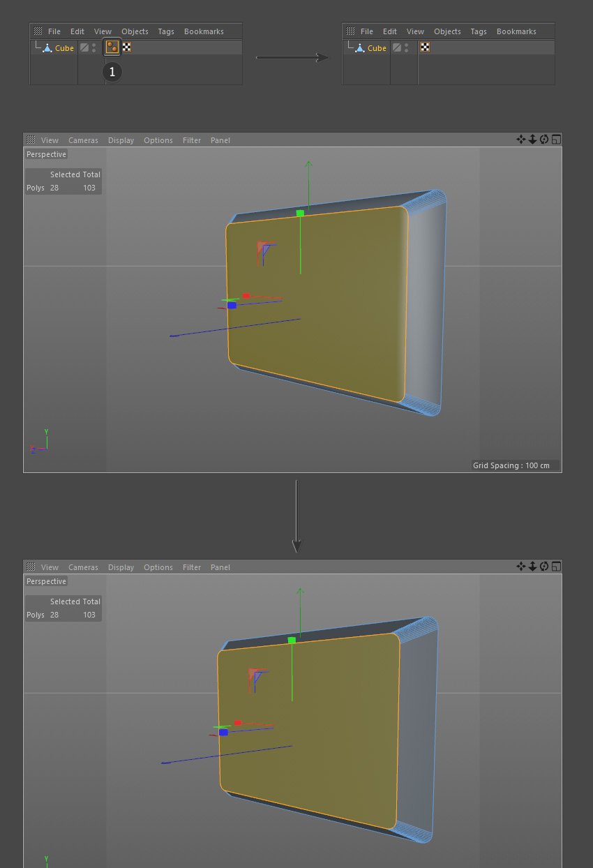This screenshot has height=868, width=593.
Task: Click the Cube polygon object icon in right Object Manager
Action: (x=360, y=48)
